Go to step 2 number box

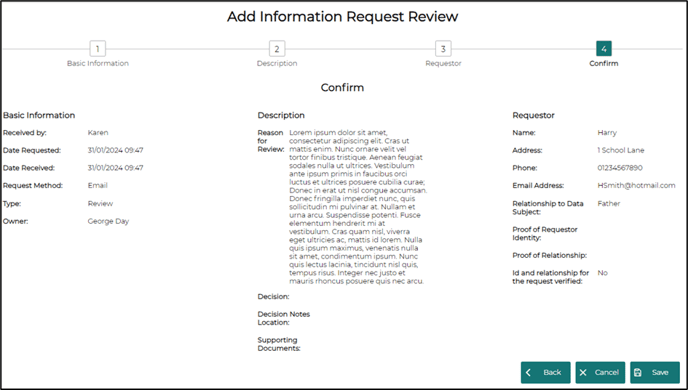pos(276,49)
